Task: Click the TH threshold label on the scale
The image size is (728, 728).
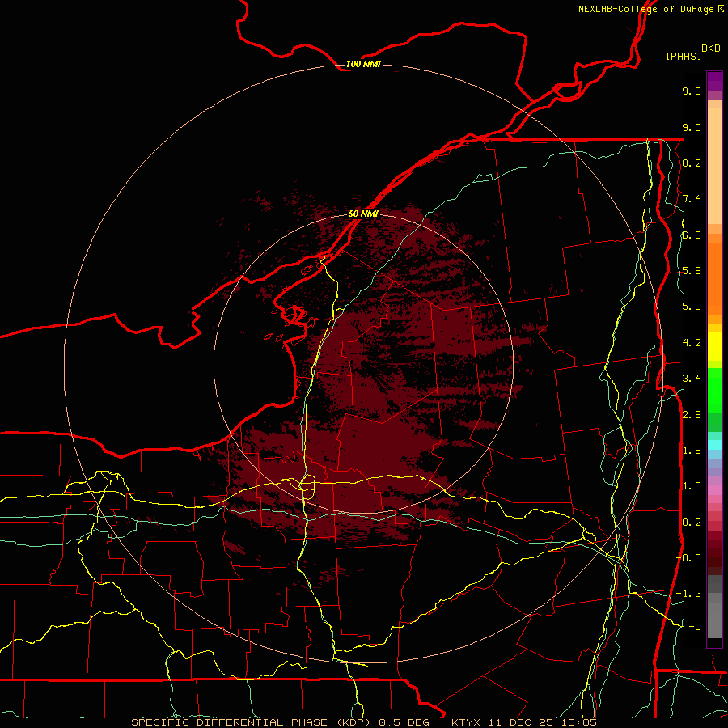Action: click(x=695, y=630)
